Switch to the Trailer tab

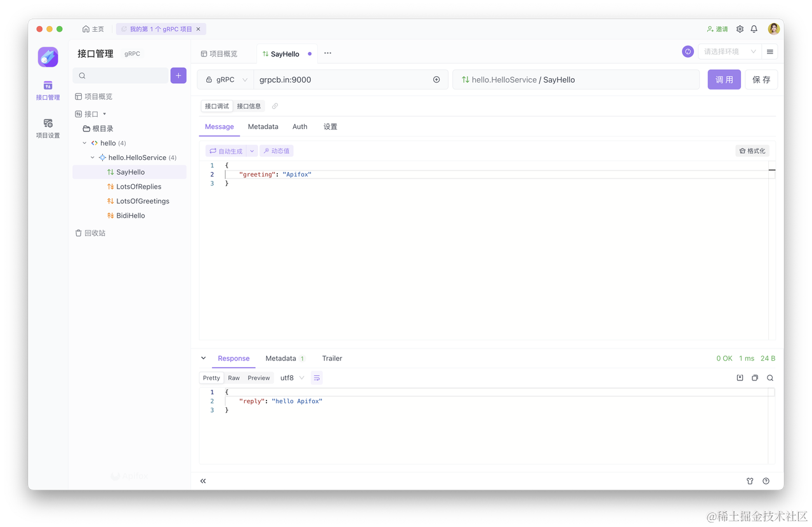(332, 359)
